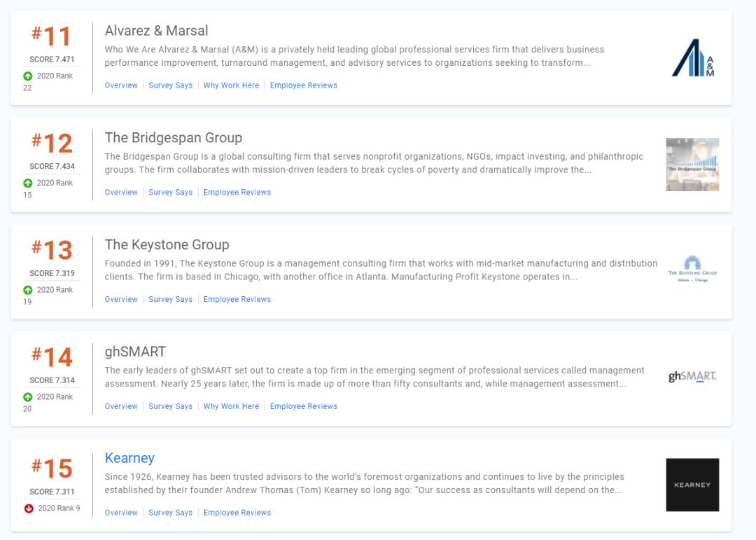This screenshot has height=540, width=756.
Task: Open Keystone Group Employee Reviews
Action: (237, 300)
